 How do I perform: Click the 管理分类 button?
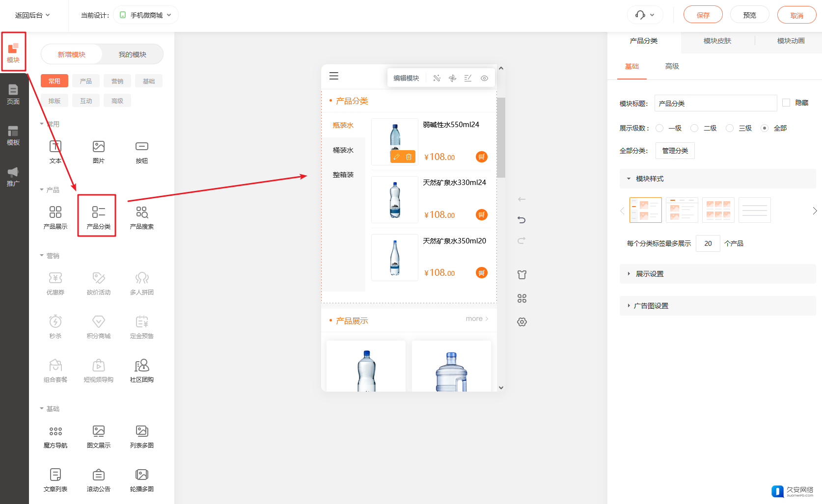[675, 151]
